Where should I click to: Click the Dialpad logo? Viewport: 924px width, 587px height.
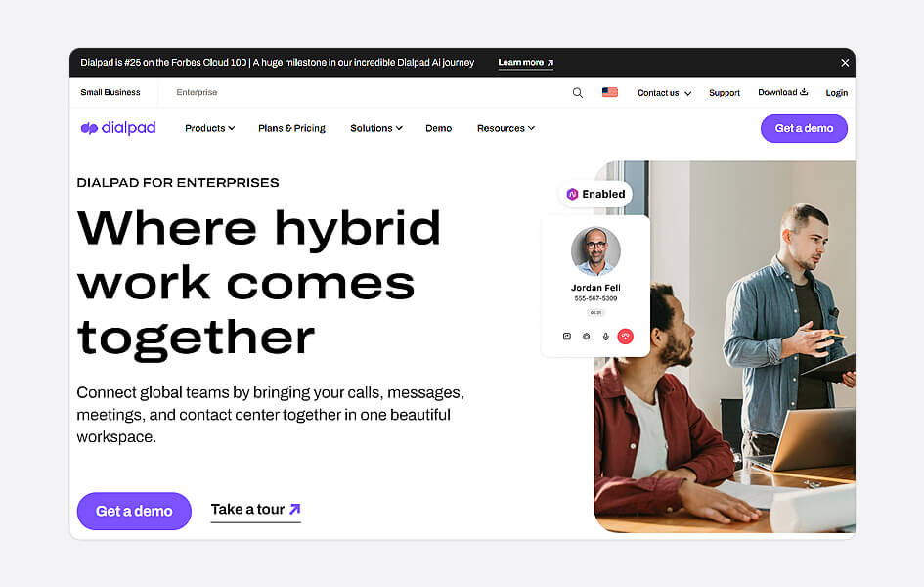coord(118,128)
